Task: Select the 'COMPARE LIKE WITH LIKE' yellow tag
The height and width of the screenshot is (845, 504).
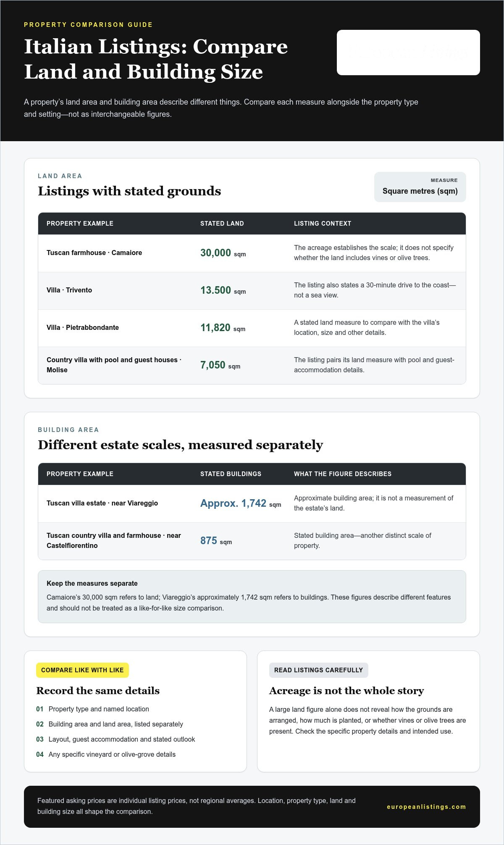Action: 82,670
